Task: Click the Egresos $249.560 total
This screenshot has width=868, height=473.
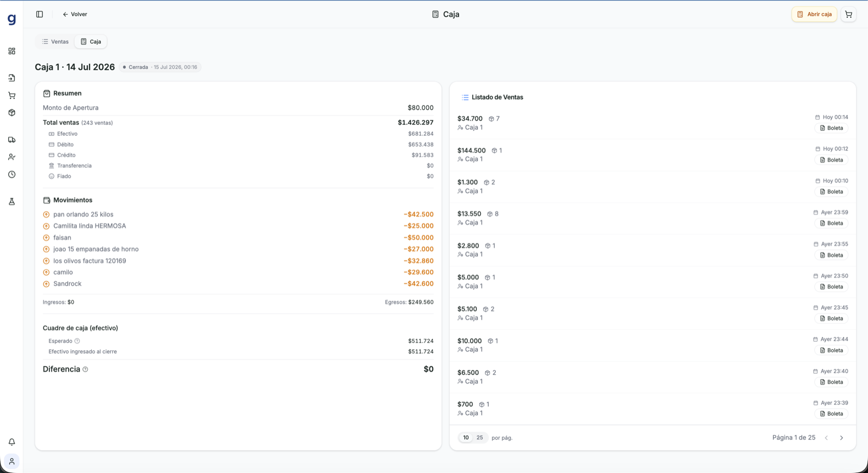Action: 409,302
